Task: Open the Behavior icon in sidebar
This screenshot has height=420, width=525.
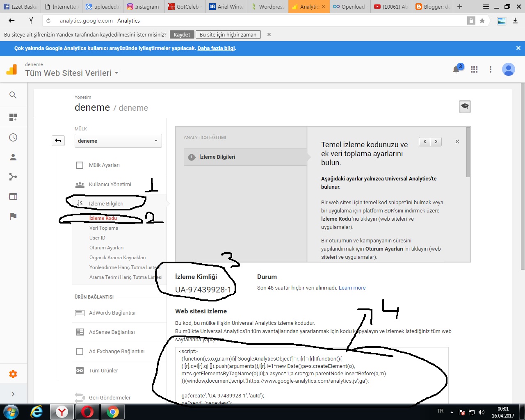Action: click(x=13, y=196)
